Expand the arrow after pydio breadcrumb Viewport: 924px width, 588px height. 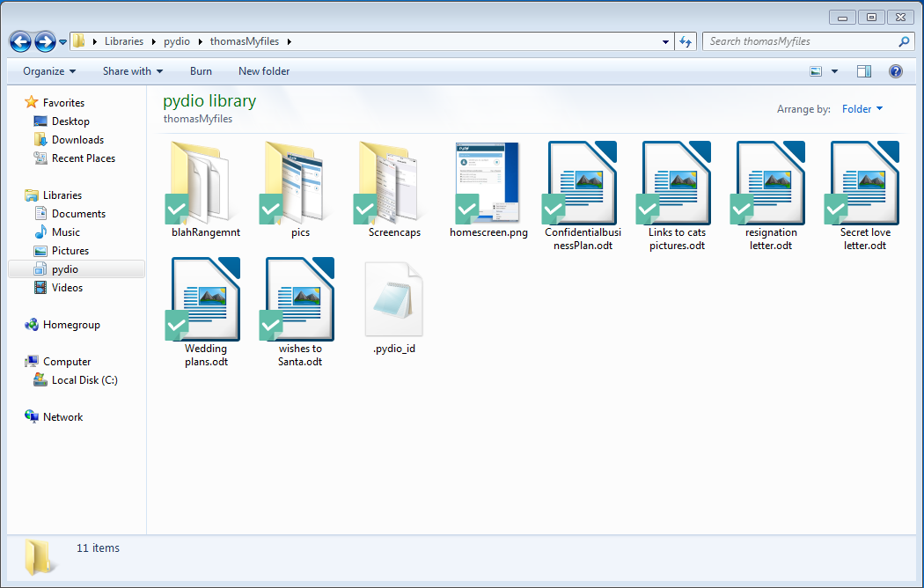pos(201,41)
